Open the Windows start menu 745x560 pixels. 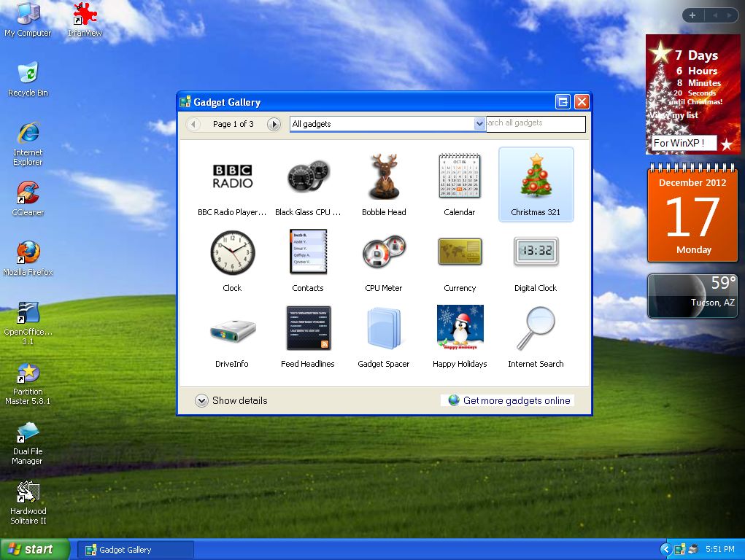[x=35, y=550]
